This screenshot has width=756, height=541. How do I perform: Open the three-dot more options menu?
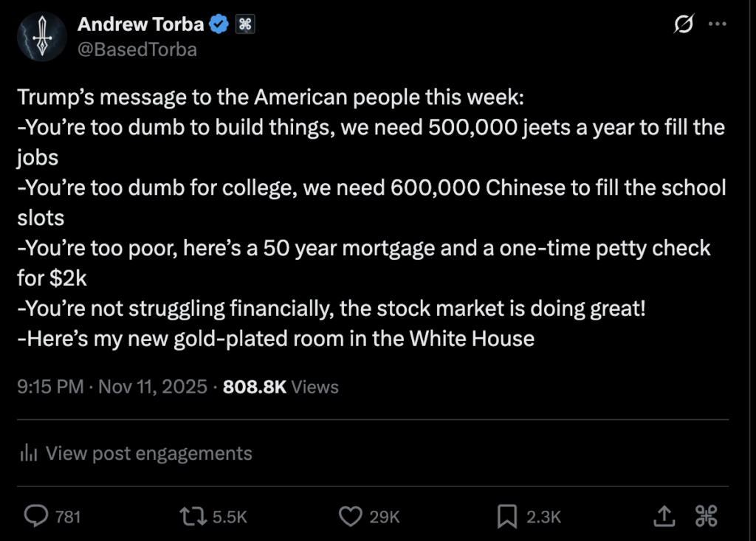[x=718, y=24]
